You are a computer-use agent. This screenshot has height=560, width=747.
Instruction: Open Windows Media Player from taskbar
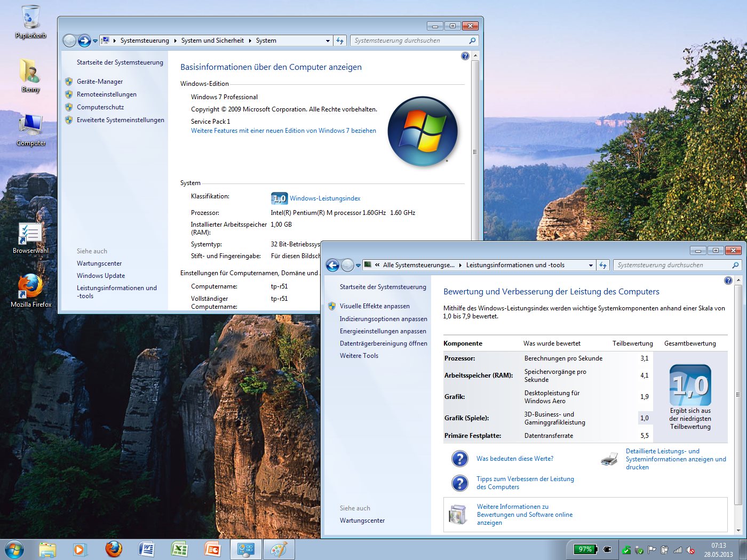pos(80,549)
